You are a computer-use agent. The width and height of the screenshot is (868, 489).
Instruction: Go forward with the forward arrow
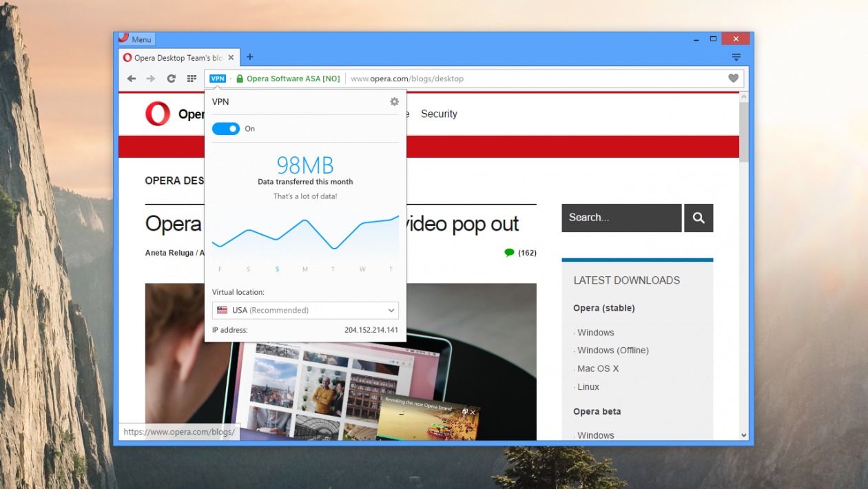point(151,79)
